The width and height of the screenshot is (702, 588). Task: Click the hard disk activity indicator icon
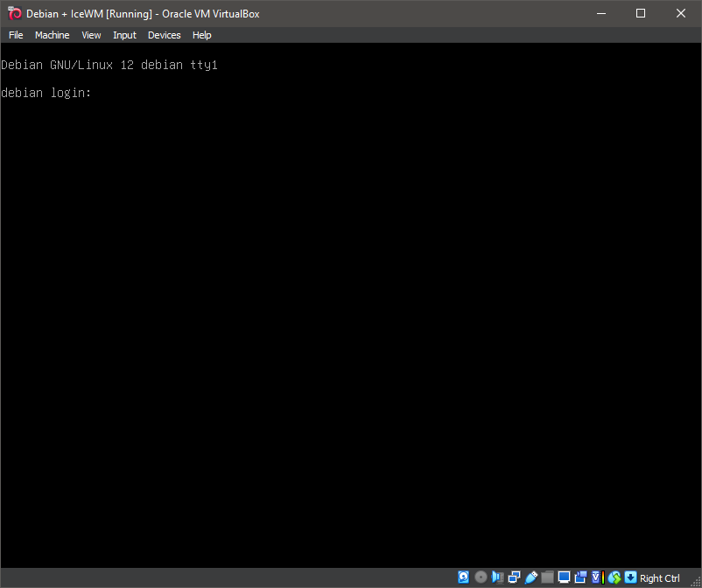point(464,577)
